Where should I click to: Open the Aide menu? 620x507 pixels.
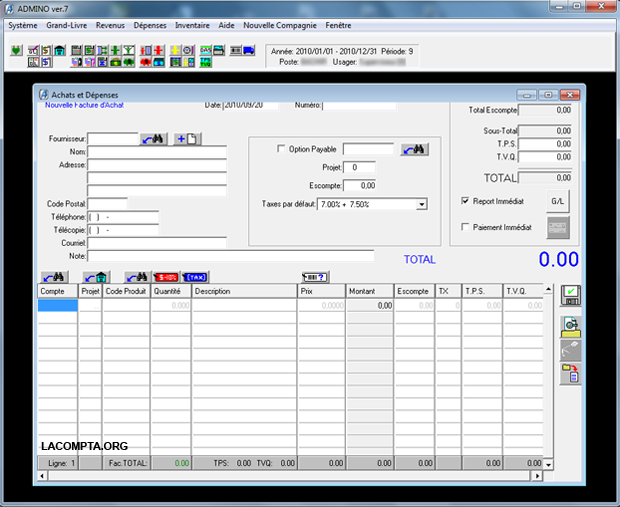[x=226, y=25]
